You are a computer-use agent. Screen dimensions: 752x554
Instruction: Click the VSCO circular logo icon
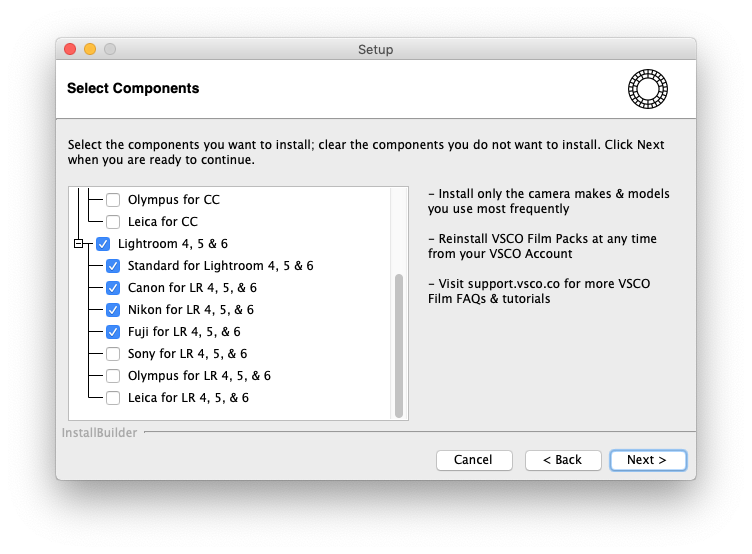[x=647, y=89]
